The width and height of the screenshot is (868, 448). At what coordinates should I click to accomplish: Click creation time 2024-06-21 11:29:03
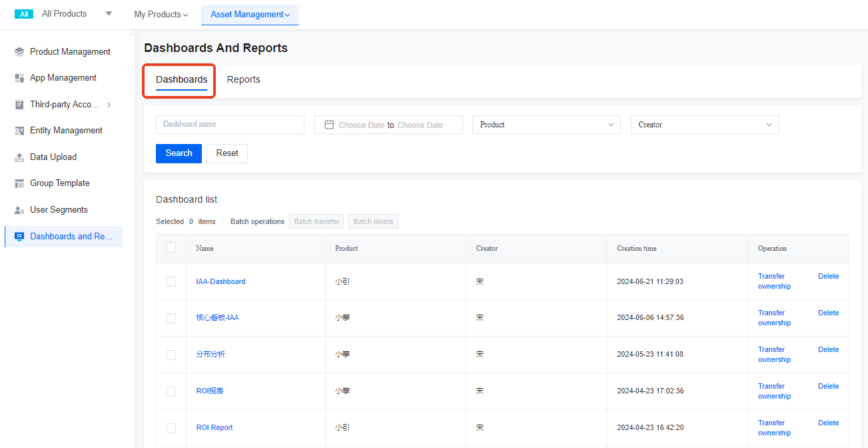point(650,281)
